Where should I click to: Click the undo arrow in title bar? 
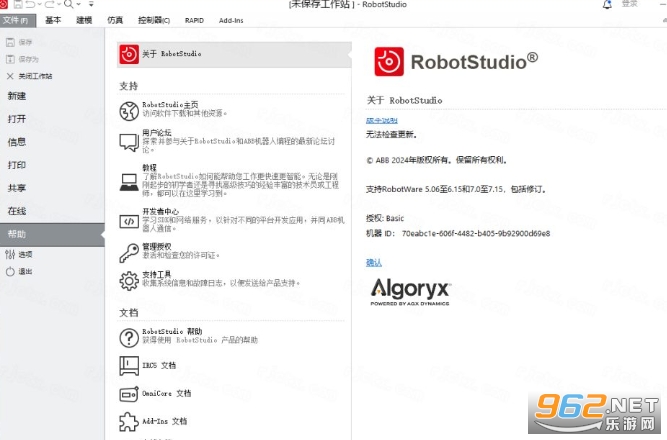pos(31,5)
